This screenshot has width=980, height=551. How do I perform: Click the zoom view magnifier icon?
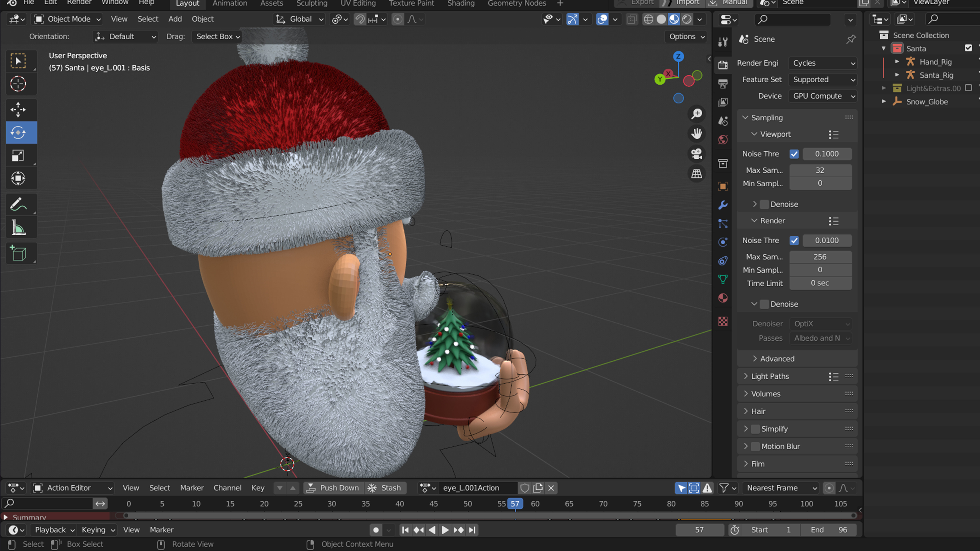click(697, 114)
